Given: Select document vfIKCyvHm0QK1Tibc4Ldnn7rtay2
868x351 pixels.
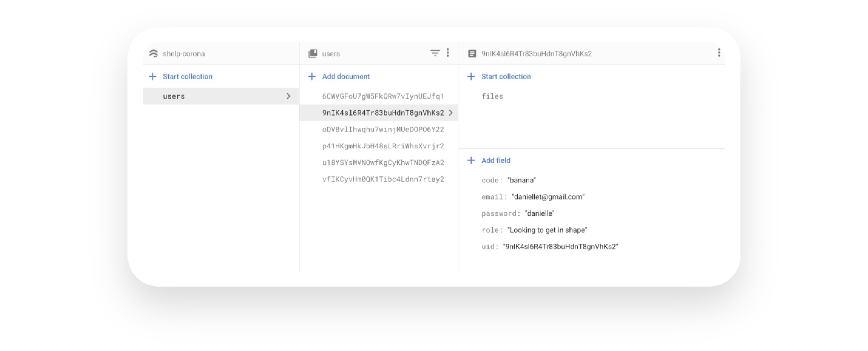Looking at the screenshot, I should pyautogui.click(x=383, y=179).
